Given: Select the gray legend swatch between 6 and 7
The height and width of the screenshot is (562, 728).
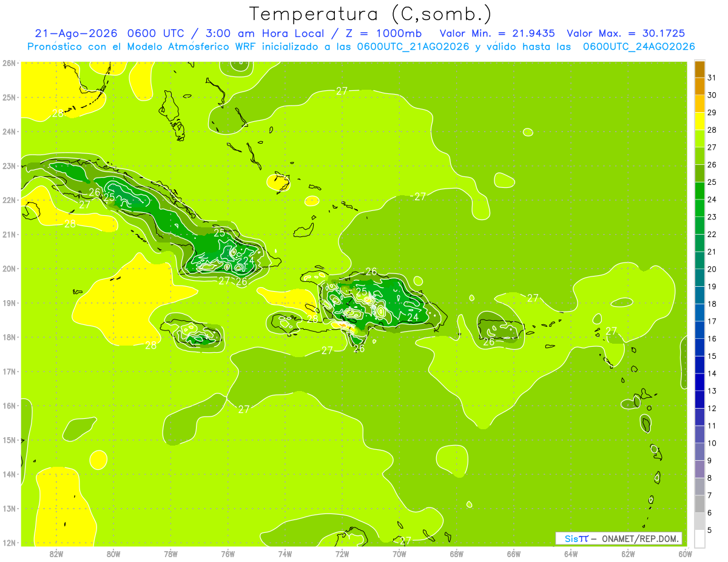Looking at the screenshot, I should point(699,504).
